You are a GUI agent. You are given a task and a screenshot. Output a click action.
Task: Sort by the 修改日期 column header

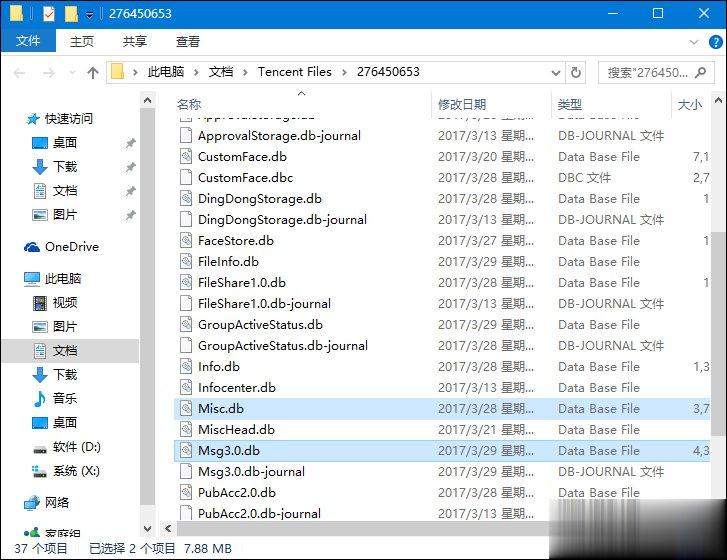coord(462,104)
